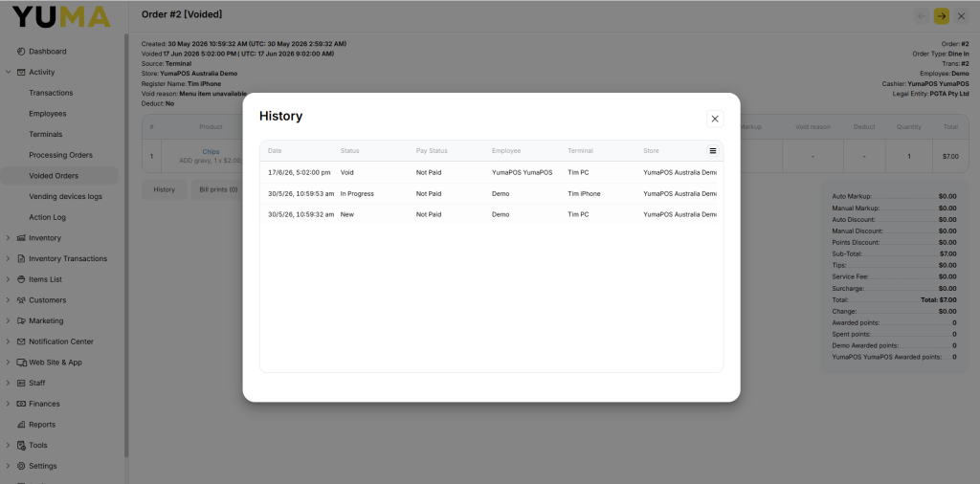
Task: Select Voided Orders in sidebar
Action: tap(54, 175)
